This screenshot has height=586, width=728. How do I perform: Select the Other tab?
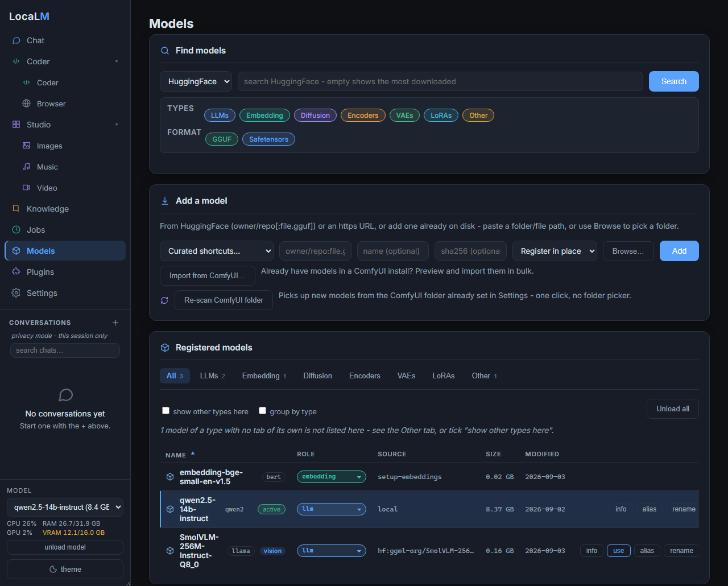click(484, 376)
